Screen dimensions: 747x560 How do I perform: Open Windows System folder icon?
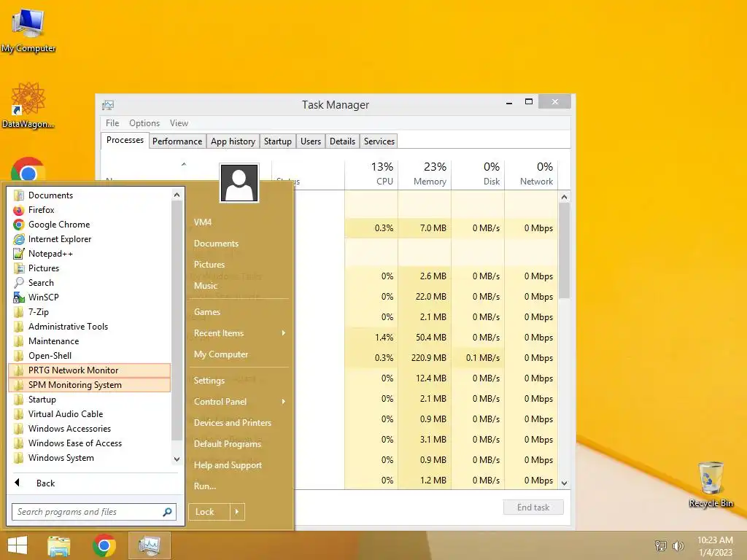(x=18, y=458)
